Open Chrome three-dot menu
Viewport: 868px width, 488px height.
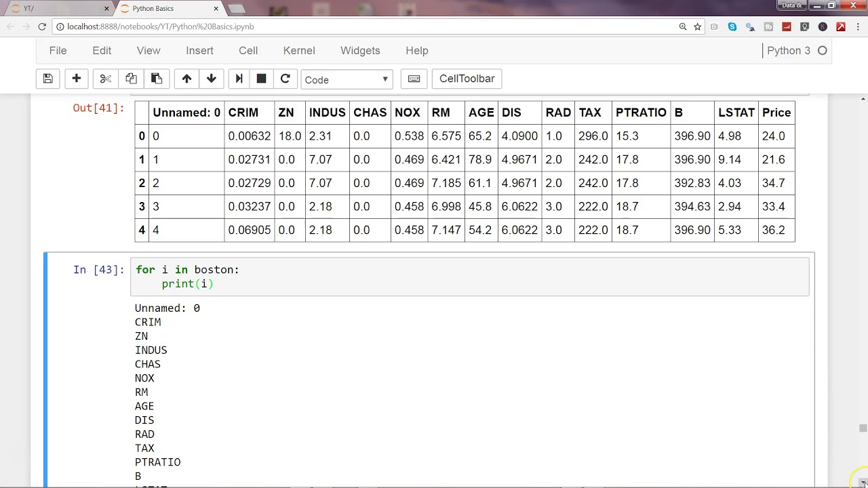(x=857, y=26)
